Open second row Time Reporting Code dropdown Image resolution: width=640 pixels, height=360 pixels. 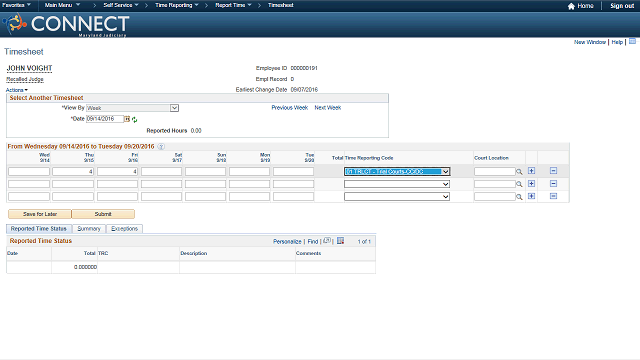point(397,184)
